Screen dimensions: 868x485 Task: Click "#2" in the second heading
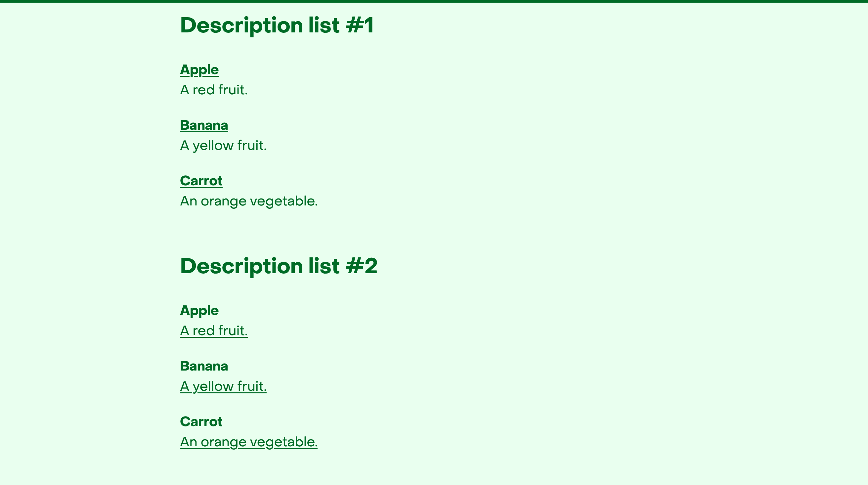[362, 266]
